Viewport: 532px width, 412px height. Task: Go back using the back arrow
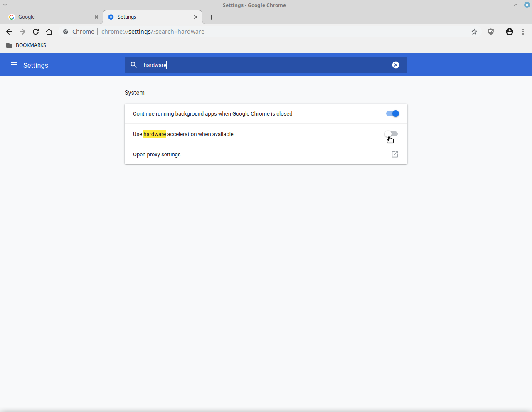(x=9, y=32)
